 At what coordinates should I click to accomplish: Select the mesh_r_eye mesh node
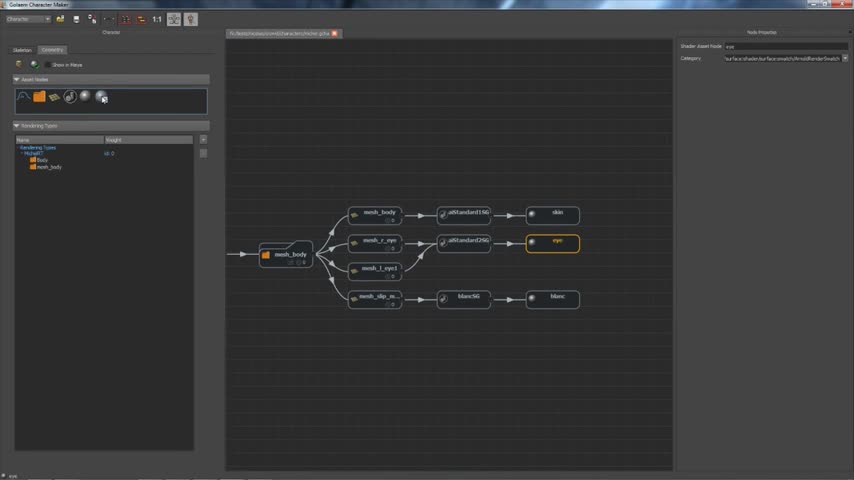click(x=375, y=244)
